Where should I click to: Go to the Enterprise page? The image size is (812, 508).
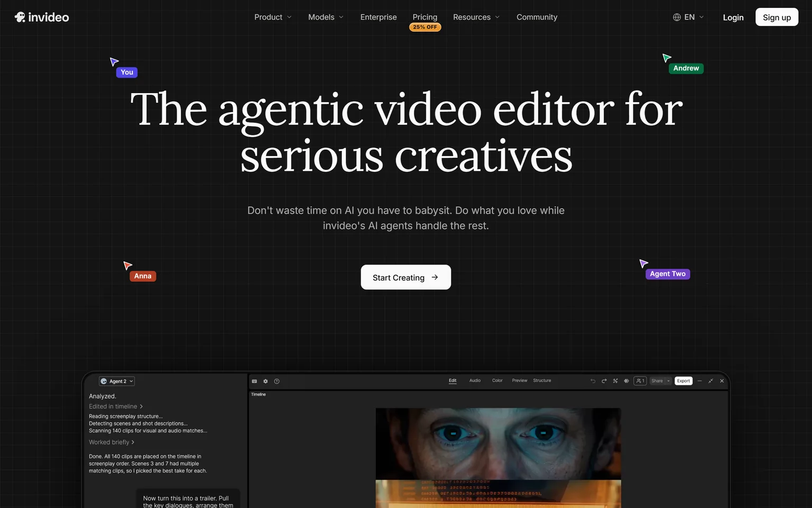point(379,17)
